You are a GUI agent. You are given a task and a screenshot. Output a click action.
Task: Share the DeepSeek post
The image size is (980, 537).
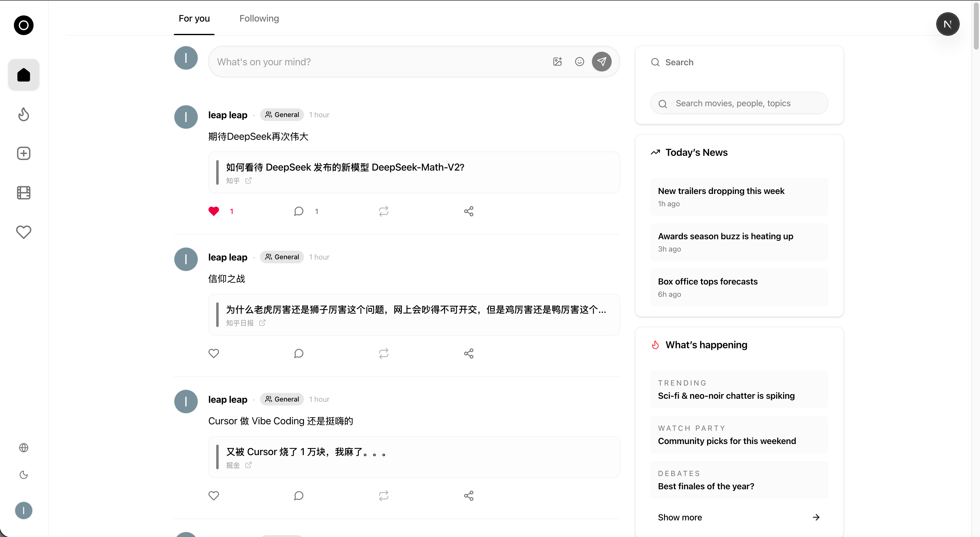point(469,211)
